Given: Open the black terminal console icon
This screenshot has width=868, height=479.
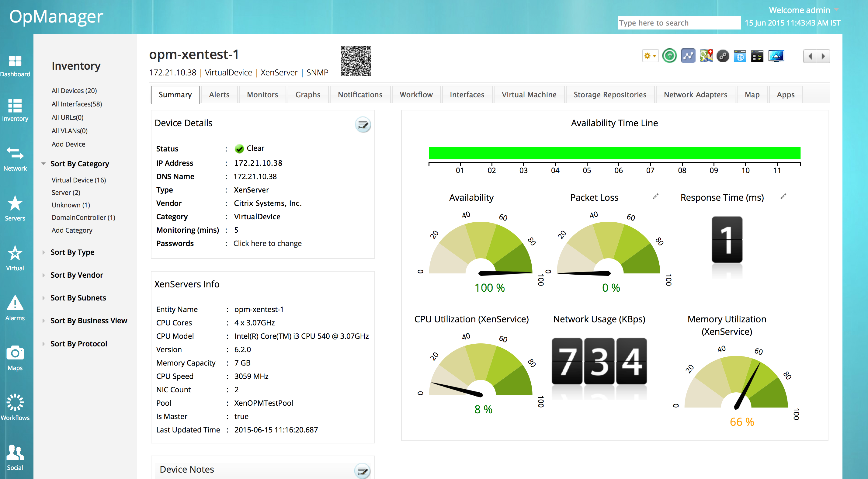Looking at the screenshot, I should (757, 56).
